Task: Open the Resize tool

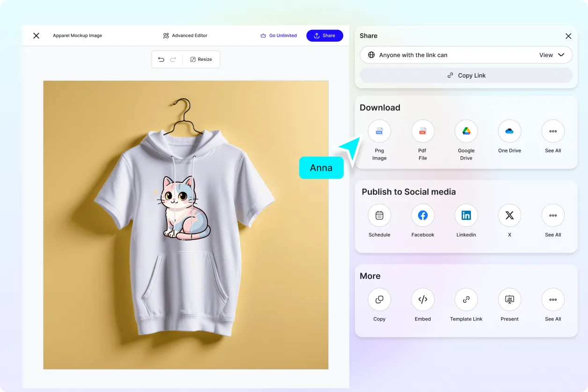Action: (201, 59)
